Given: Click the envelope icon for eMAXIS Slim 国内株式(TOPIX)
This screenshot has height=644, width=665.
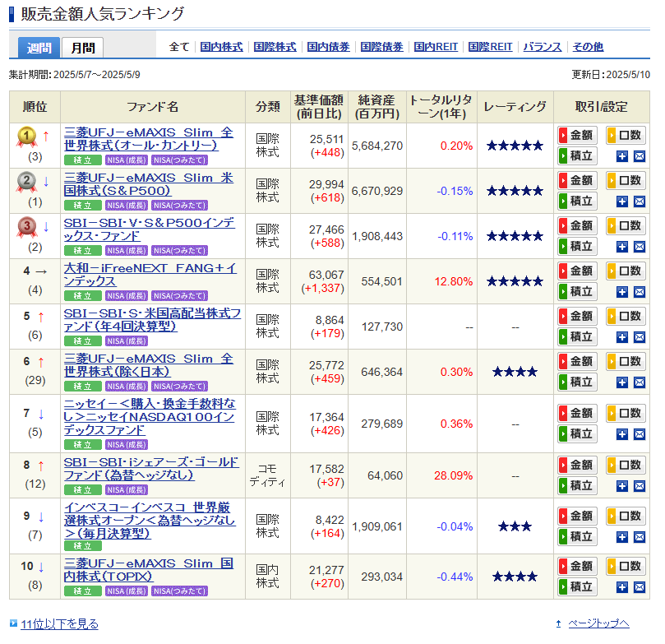Looking at the screenshot, I should tap(640, 587).
